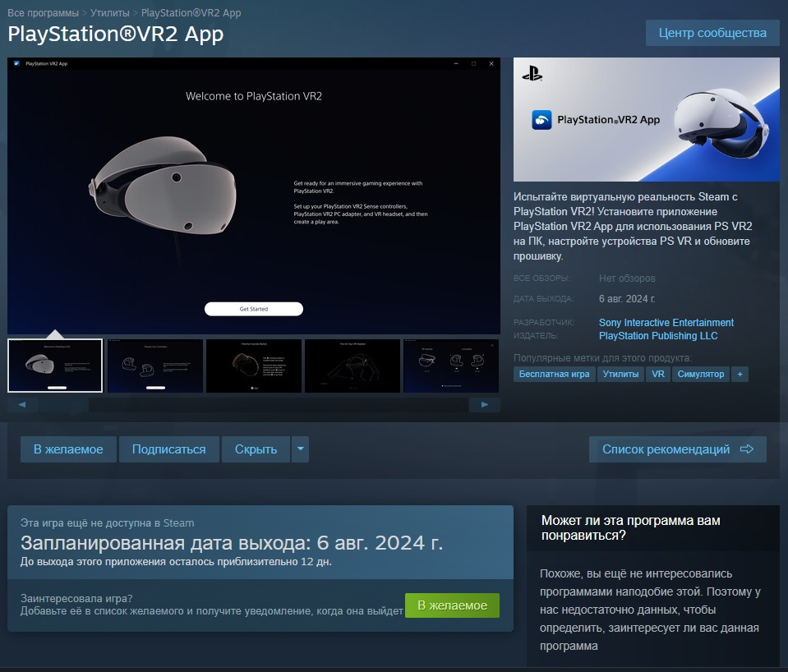Click the PlayStation®VR2 App breadcrumb

point(191,13)
